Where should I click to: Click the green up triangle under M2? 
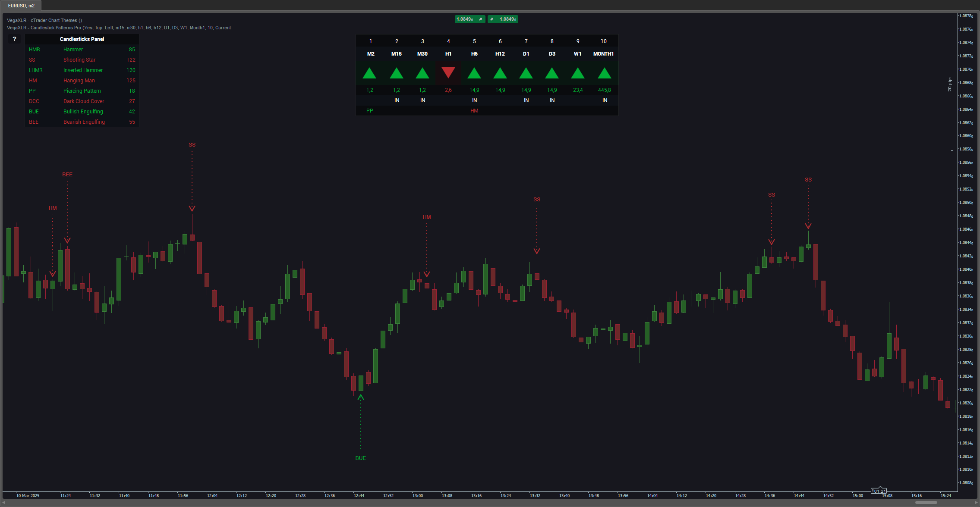(x=370, y=73)
